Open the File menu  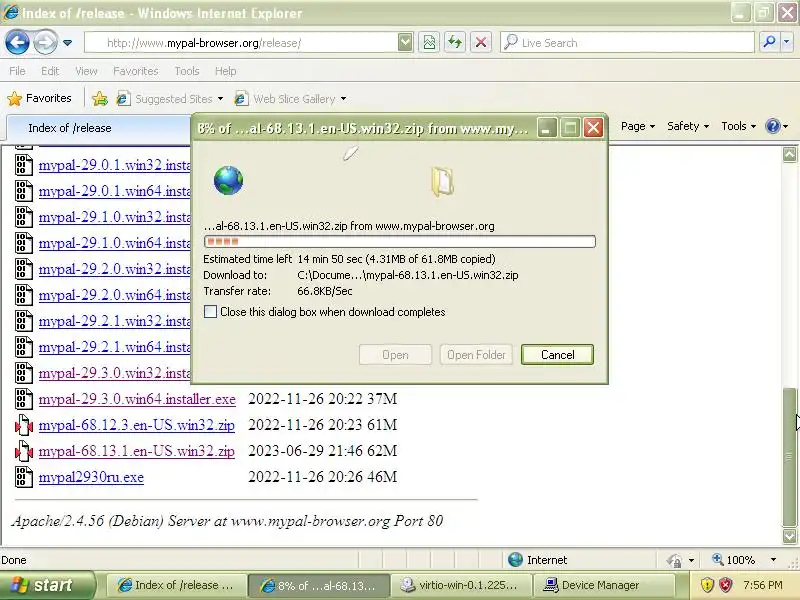tap(17, 71)
